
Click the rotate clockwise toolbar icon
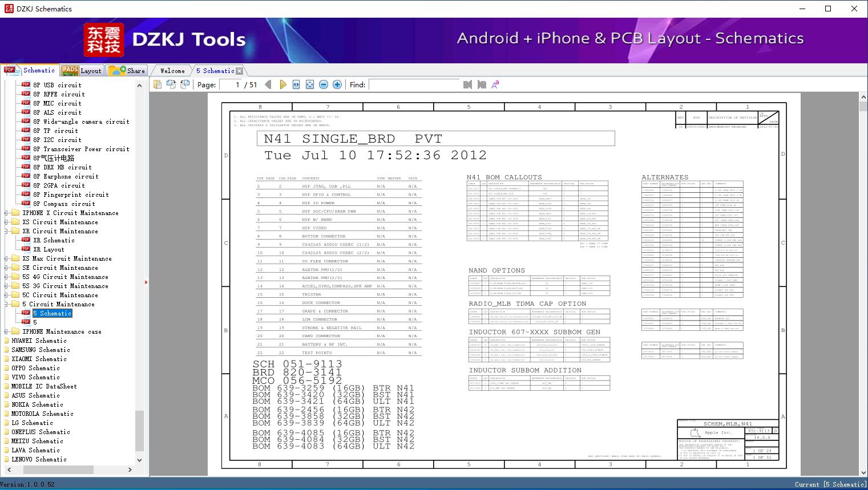pos(185,84)
